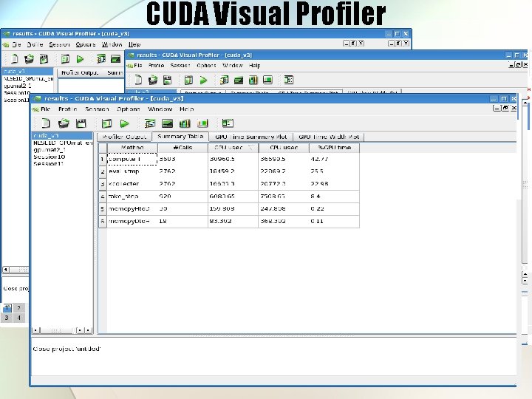Open the Options menu in the rear window
Image resolution: width=532 pixels, height=399 pixels.
pos(86,44)
